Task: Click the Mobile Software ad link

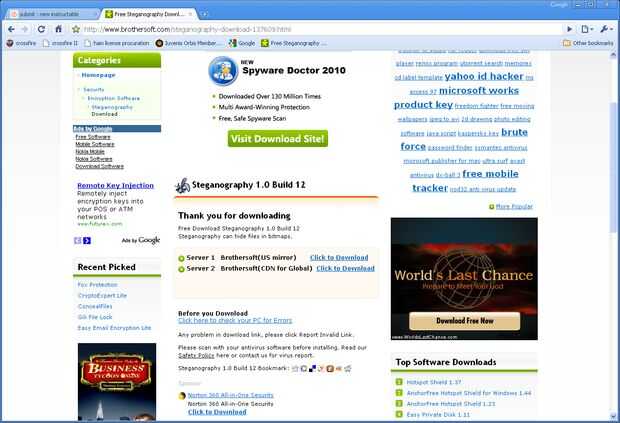Action: click(95, 144)
